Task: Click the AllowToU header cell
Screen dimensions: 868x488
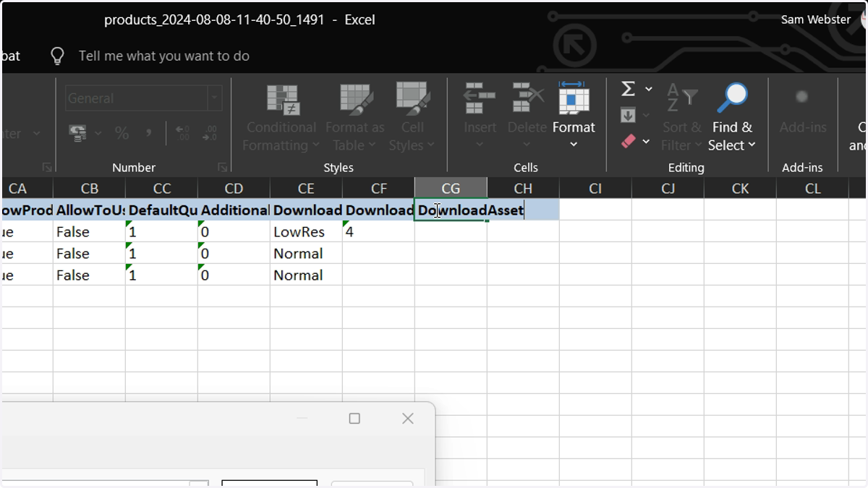Action: (x=89, y=210)
